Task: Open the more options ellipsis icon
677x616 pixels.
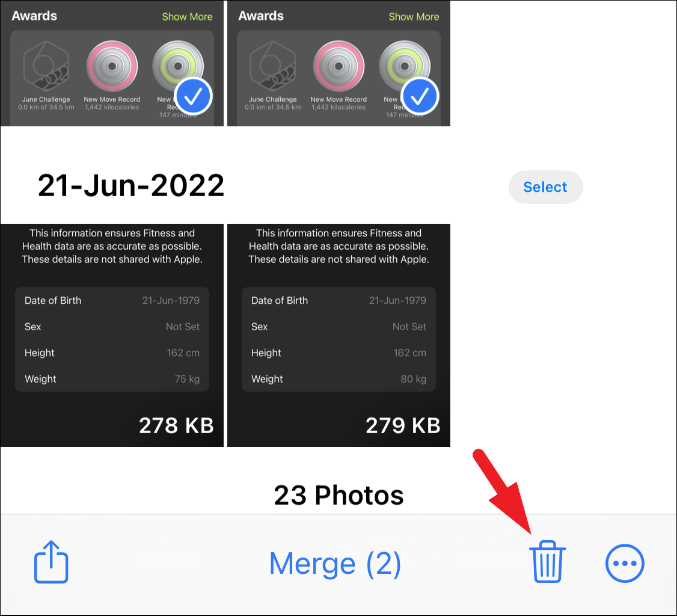Action: click(625, 563)
